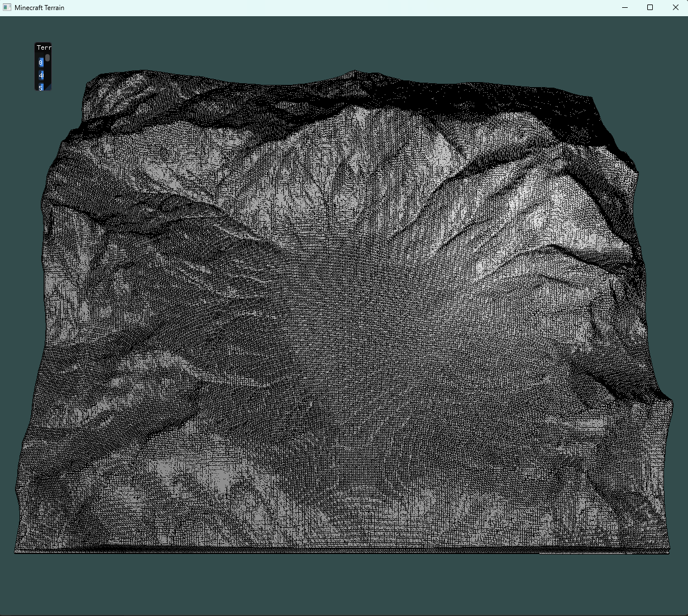The image size is (688, 616).
Task: Click the "Minecraft Terrain" window title text
Action: (39, 8)
